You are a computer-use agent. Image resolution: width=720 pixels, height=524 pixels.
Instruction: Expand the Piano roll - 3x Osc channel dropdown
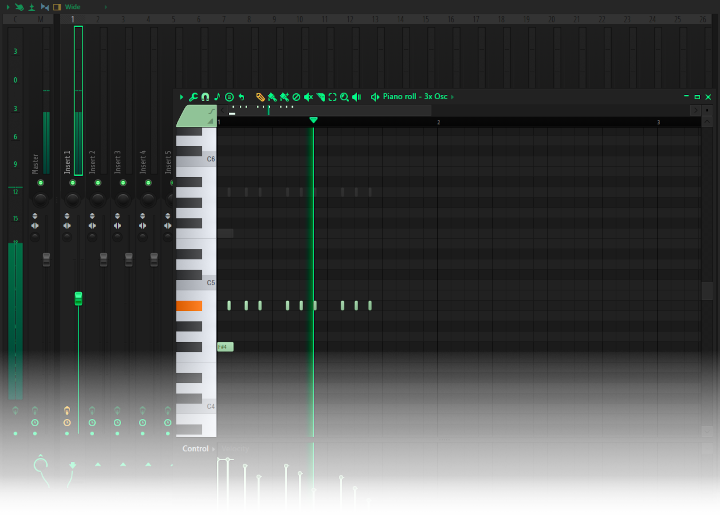(452, 97)
